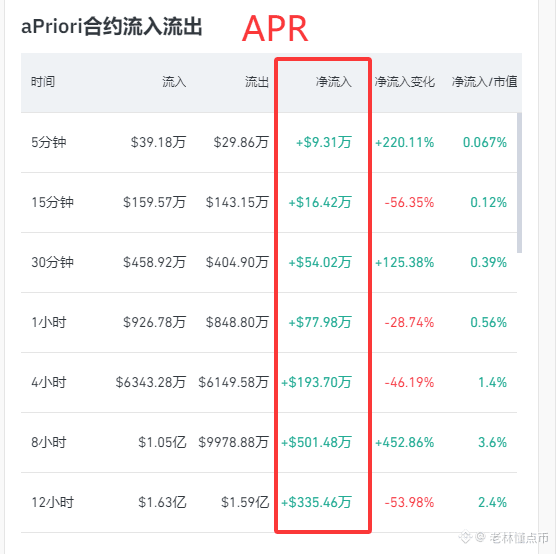Click the table's vertical scrollbar
This screenshot has height=554, width=556.
click(519, 183)
